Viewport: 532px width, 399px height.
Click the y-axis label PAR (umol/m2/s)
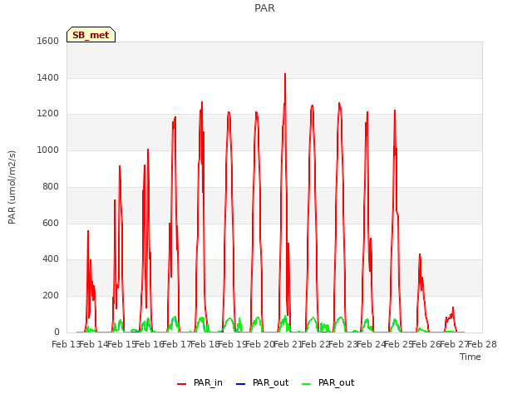[x=12, y=187]
